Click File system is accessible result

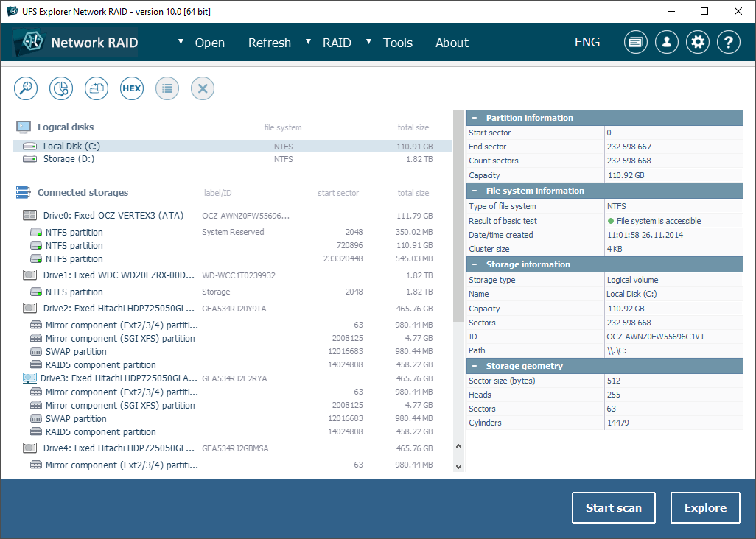point(654,221)
